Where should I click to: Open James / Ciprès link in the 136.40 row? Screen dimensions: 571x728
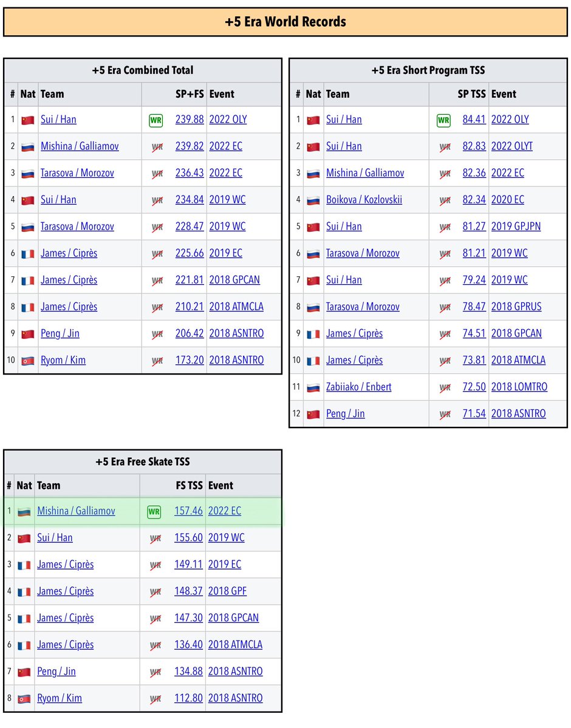(66, 645)
